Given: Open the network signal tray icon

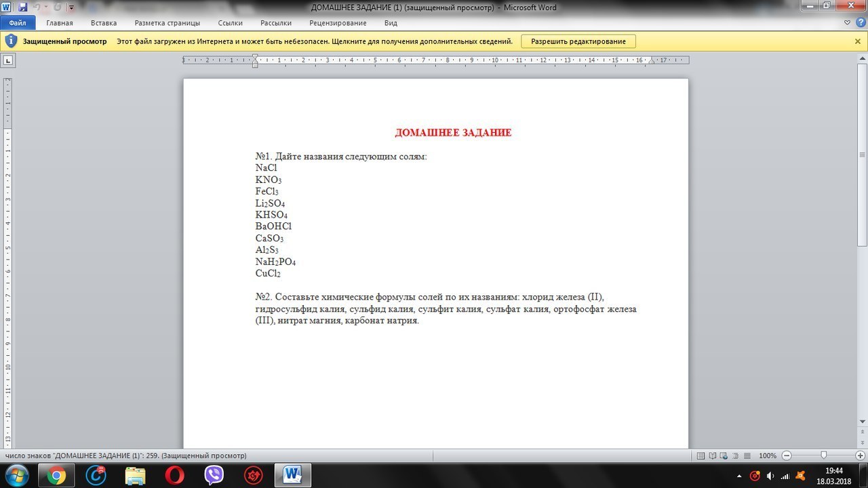Looking at the screenshot, I should click(785, 475).
